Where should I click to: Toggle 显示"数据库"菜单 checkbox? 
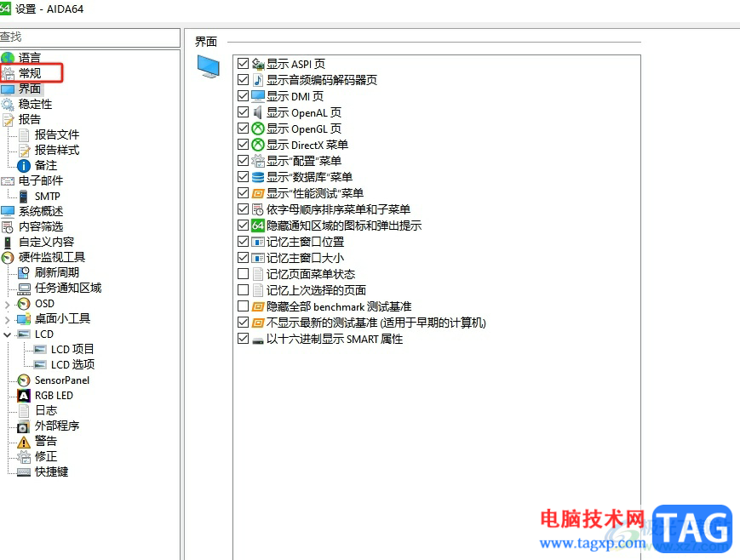point(243,176)
